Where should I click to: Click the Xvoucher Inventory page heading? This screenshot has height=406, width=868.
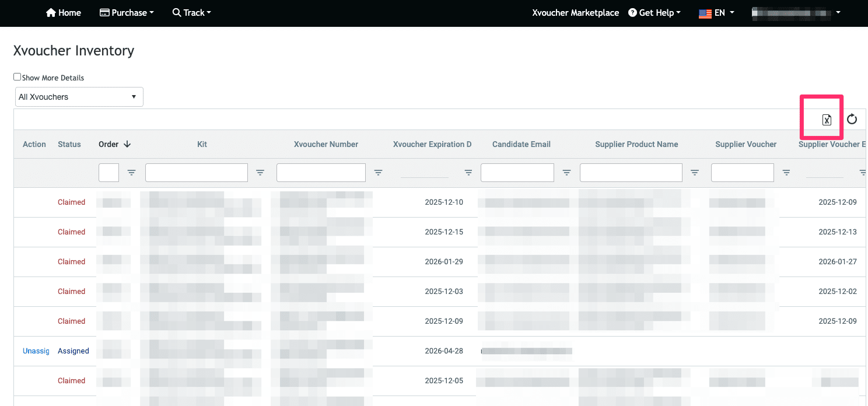73,51
